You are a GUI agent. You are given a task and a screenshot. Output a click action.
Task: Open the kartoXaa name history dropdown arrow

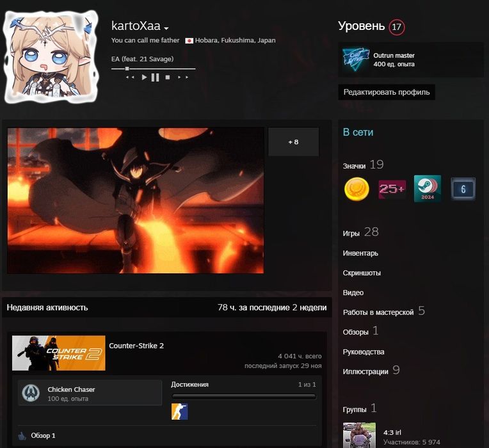coord(166,28)
